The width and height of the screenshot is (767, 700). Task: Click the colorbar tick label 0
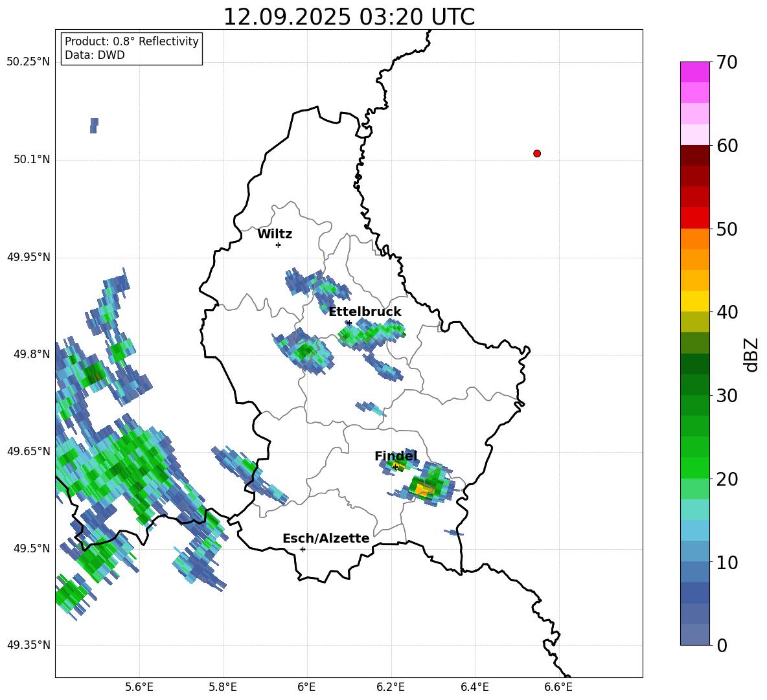tap(722, 646)
